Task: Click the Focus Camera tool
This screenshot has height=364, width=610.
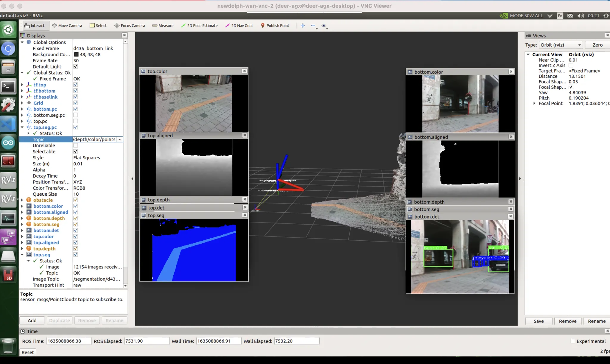Action: click(130, 26)
